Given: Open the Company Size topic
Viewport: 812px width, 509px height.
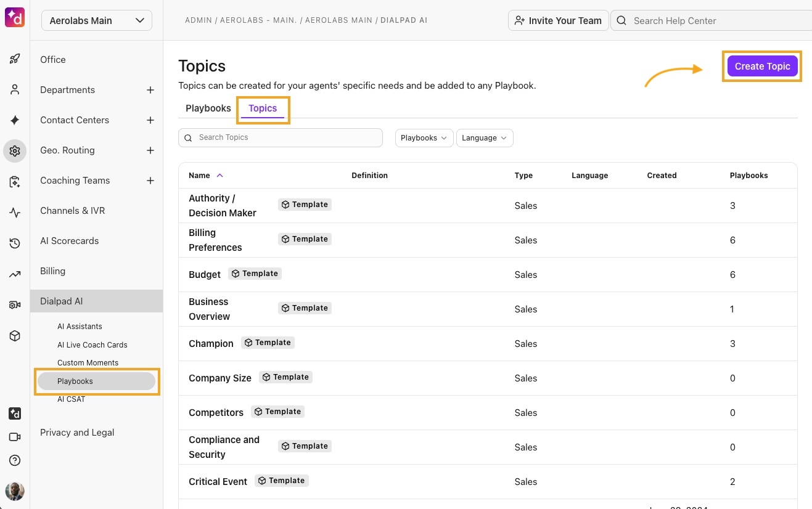Looking at the screenshot, I should point(220,378).
